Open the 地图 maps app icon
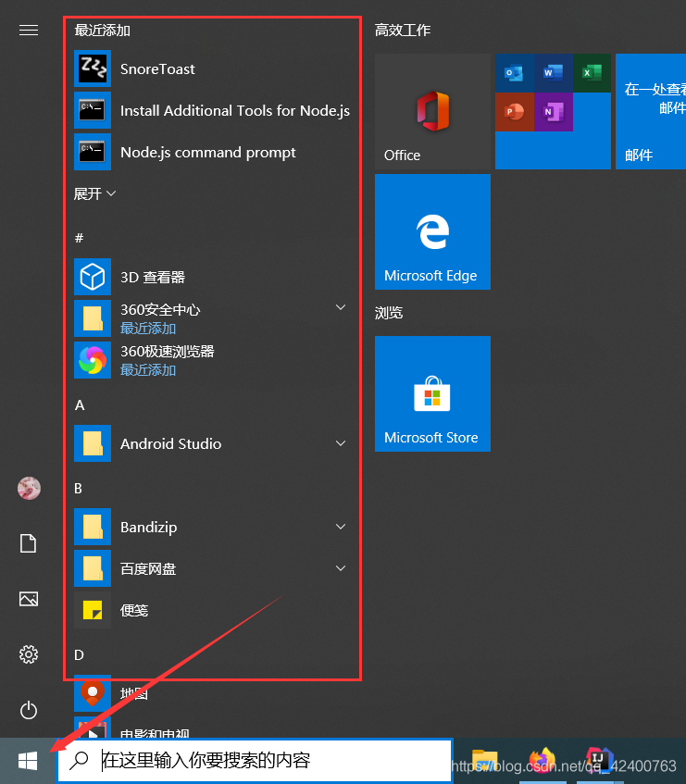The height and width of the screenshot is (784, 686). coord(93,693)
